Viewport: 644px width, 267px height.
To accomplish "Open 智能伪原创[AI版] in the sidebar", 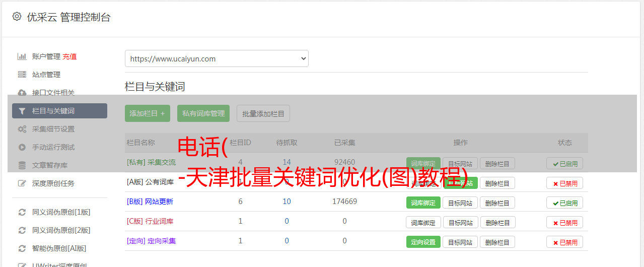I will coord(59,248).
